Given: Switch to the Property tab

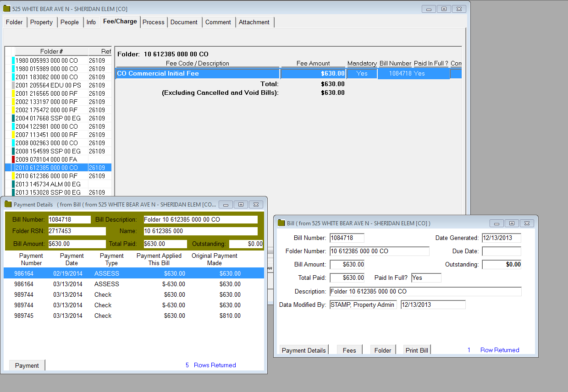Looking at the screenshot, I should point(41,22).
